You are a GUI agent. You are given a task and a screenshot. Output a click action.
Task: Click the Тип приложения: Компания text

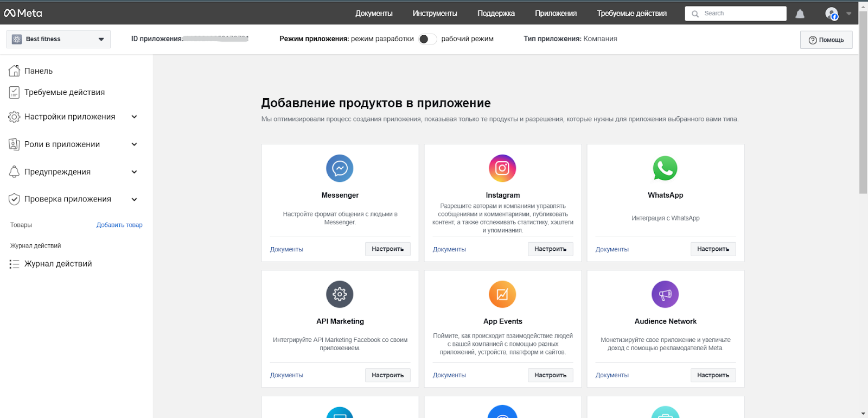[x=570, y=39]
